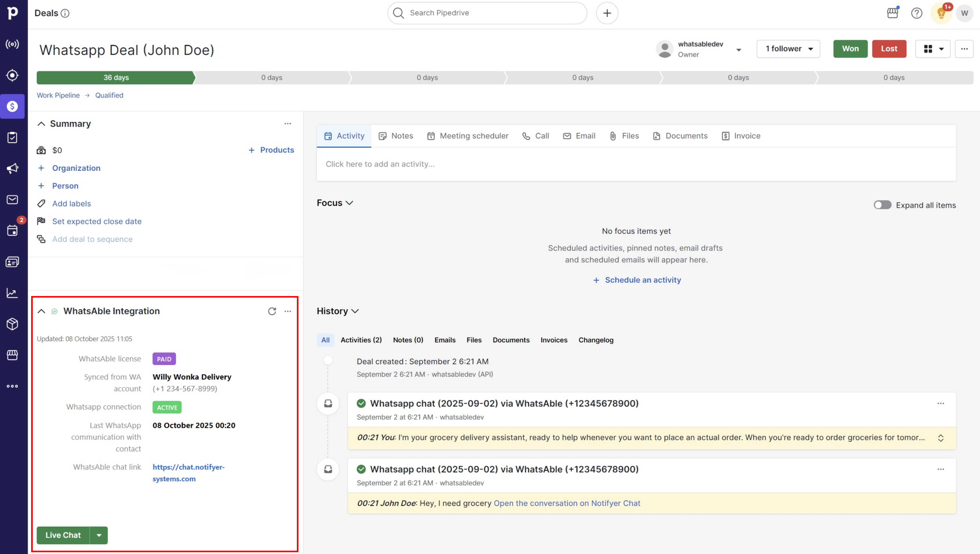The width and height of the screenshot is (980, 554).
Task: Open the chat.notifyer-systems.com link
Action: tap(188, 472)
